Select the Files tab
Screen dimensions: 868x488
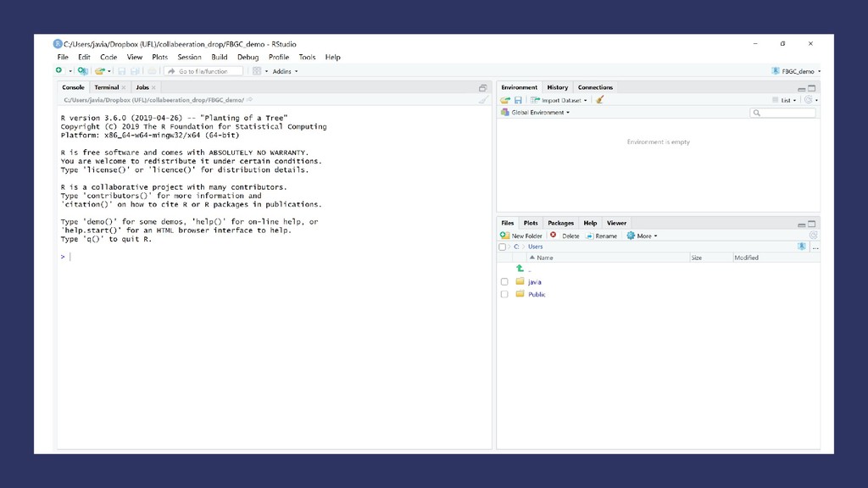(508, 223)
